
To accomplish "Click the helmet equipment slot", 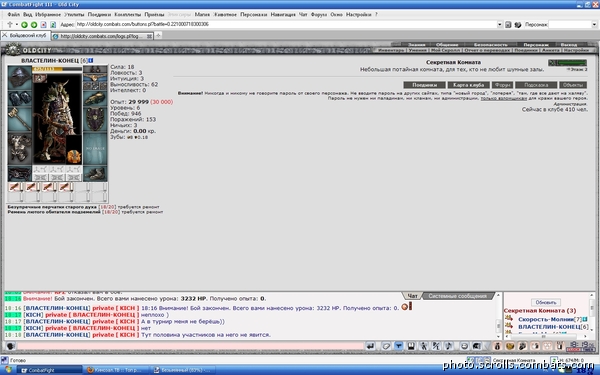I will pos(20,77).
